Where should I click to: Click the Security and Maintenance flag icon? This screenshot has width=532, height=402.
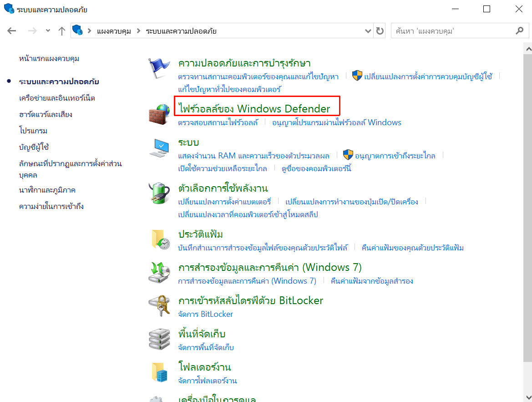click(x=159, y=68)
